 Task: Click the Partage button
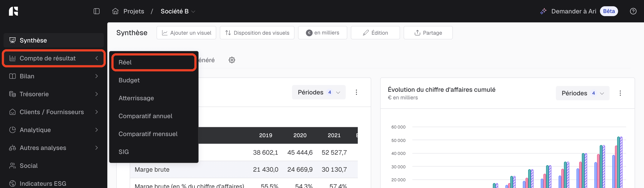428,33
